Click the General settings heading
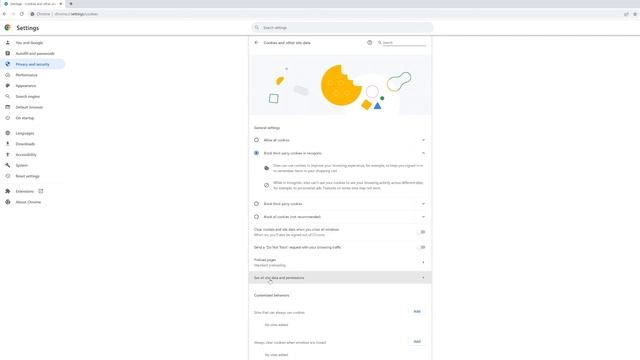 [x=267, y=128]
